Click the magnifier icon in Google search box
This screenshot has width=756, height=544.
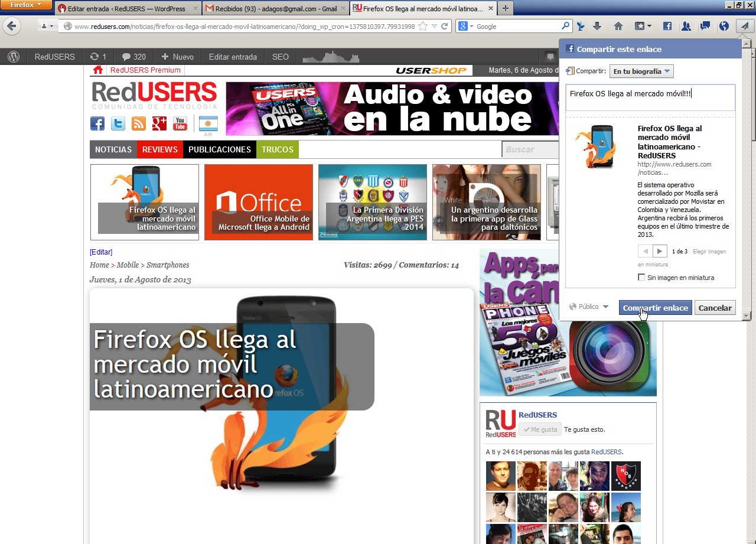[565, 26]
